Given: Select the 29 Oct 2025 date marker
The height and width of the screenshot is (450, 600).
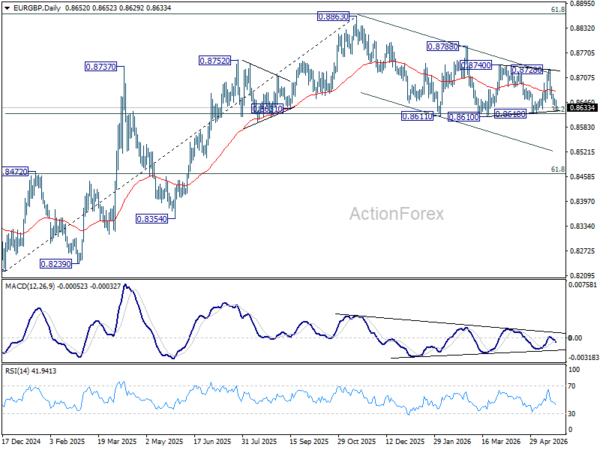Looking at the screenshot, I should coord(355,441).
